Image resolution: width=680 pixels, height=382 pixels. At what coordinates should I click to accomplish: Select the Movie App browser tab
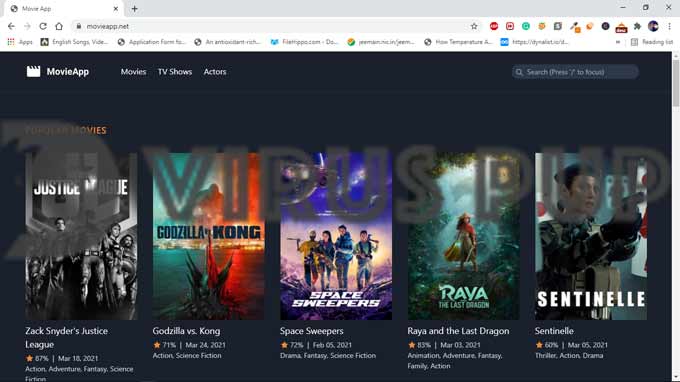pyautogui.click(x=64, y=9)
